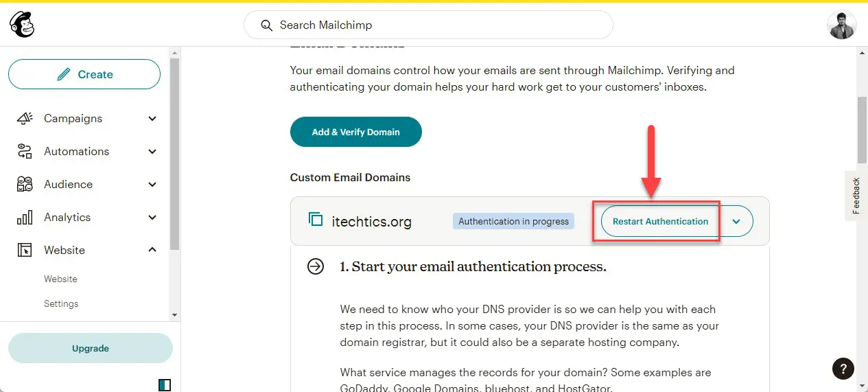The image size is (868, 392).
Task: Open the user profile avatar menu
Action: pyautogui.click(x=841, y=25)
